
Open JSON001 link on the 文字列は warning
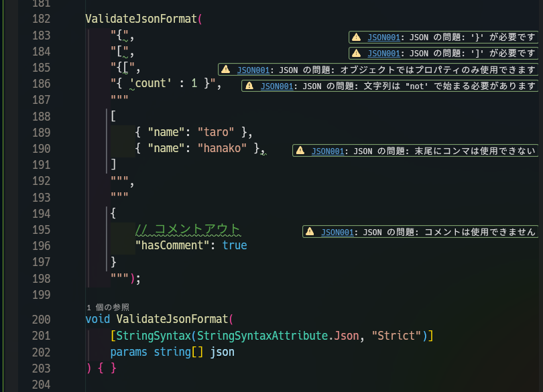point(277,86)
